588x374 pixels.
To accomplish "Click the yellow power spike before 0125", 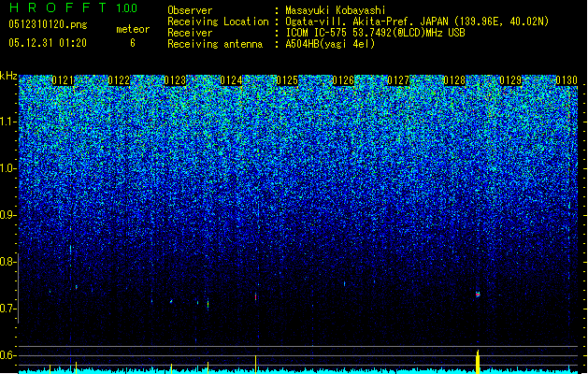I will [256, 365].
